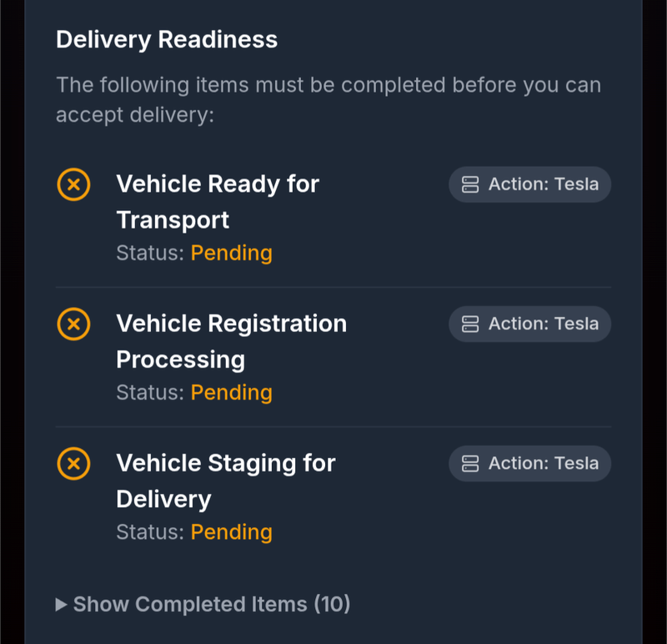Image resolution: width=667 pixels, height=644 pixels.
Task: Click the Pending status under Vehicle Ready for Transport
Action: point(232,253)
